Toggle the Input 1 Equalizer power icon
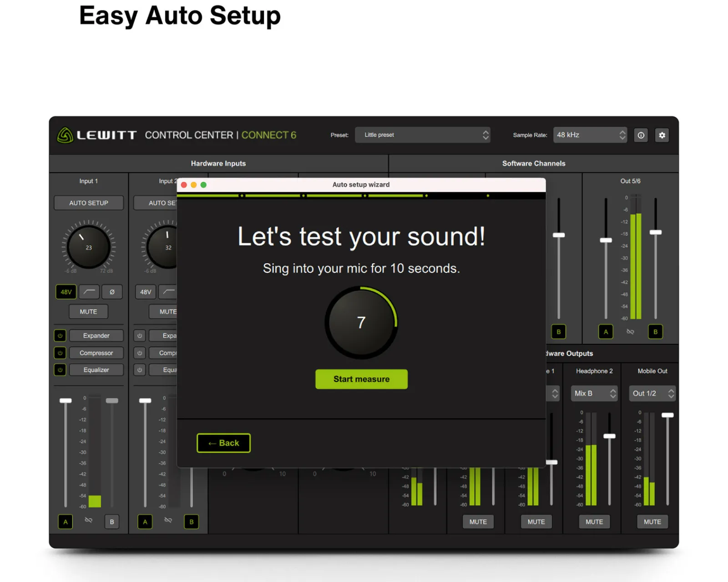This screenshot has width=728, height=582. click(x=60, y=370)
